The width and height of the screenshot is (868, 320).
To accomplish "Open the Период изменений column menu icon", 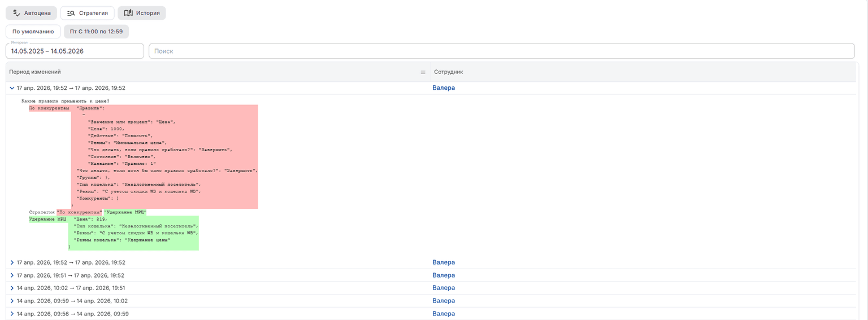I will coord(423,72).
